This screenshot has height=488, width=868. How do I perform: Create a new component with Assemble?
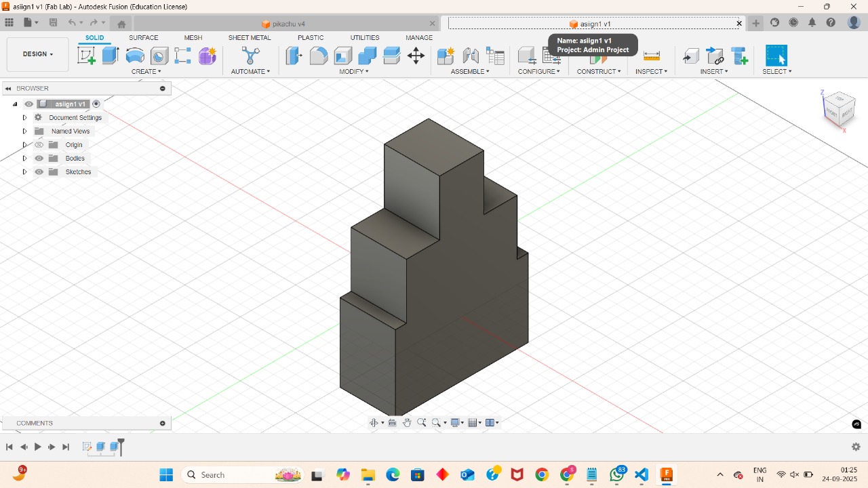click(446, 56)
